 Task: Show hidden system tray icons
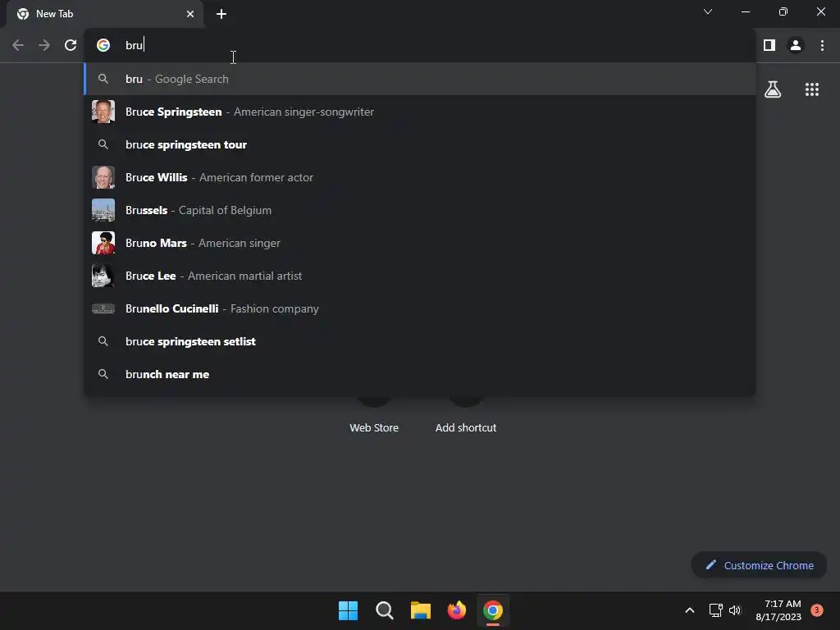689,610
